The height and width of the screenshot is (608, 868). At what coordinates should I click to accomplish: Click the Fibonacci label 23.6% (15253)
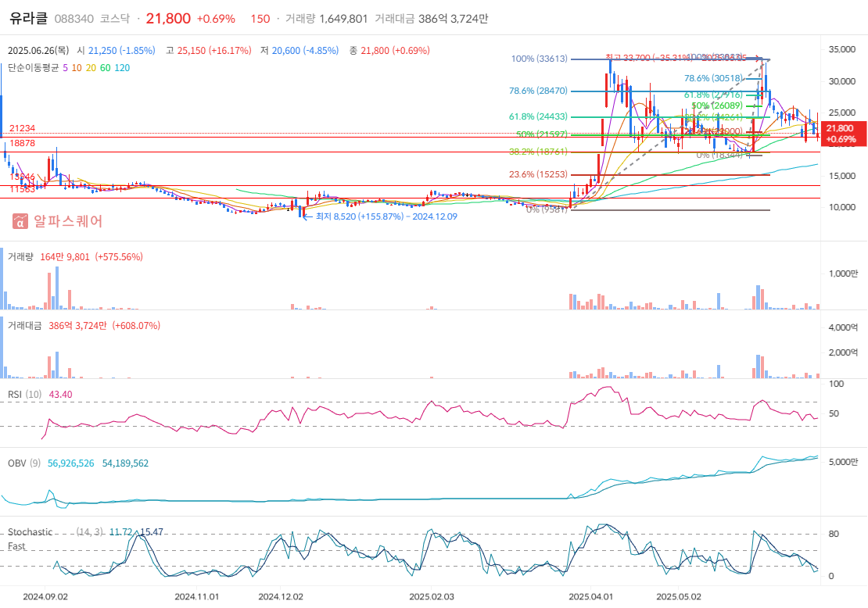tap(538, 174)
